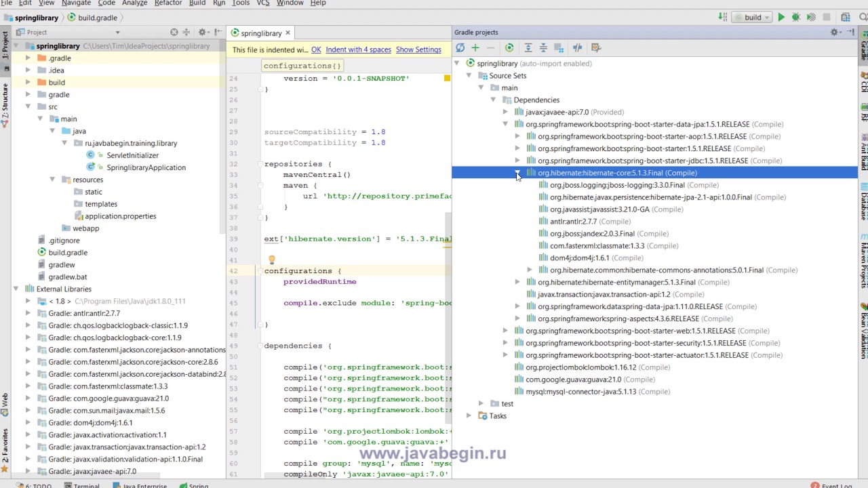Hide the Gradle projects panel

851,32
